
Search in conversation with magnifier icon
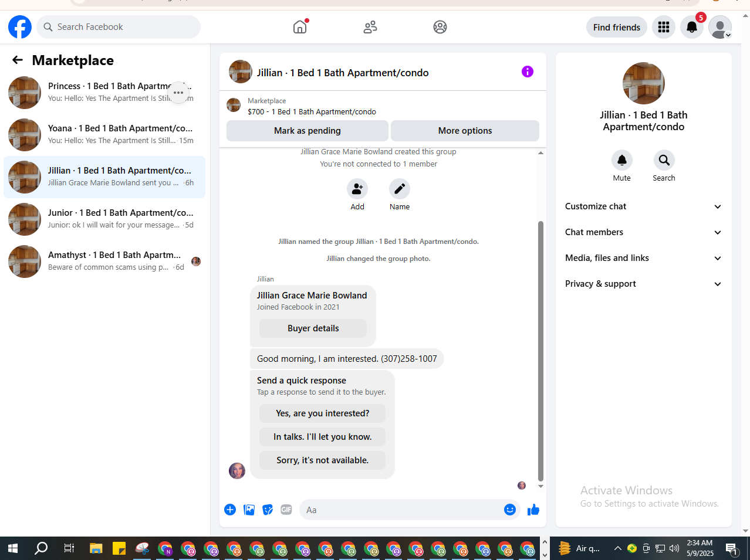pos(664,160)
